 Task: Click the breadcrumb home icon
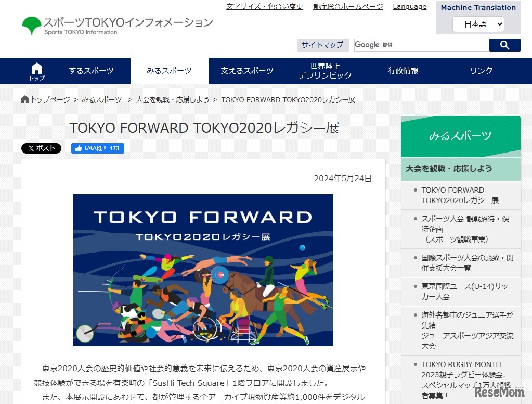pyautogui.click(x=25, y=99)
